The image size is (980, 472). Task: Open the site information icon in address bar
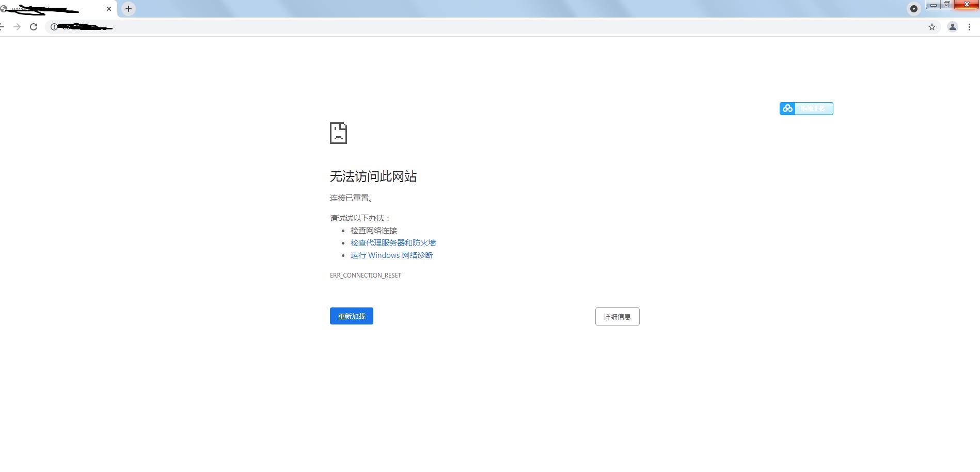click(54, 27)
